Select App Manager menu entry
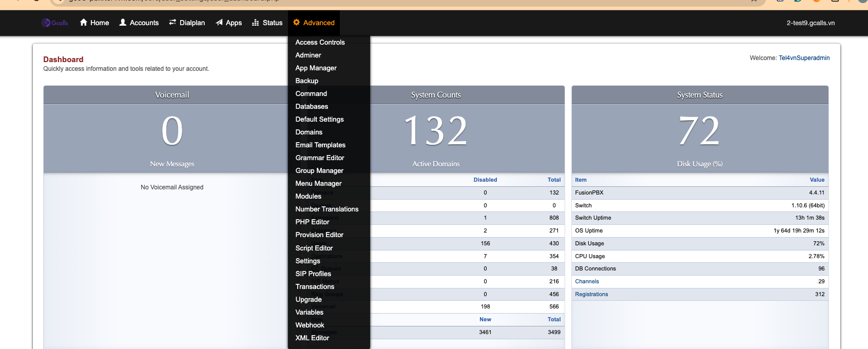Viewport: 868px width, 349px height. click(316, 68)
